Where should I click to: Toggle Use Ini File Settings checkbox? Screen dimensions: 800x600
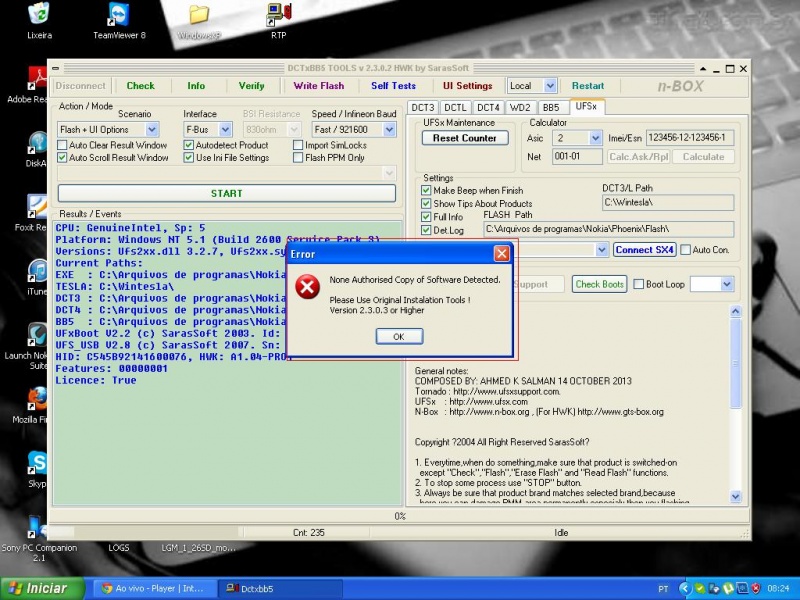(189, 158)
